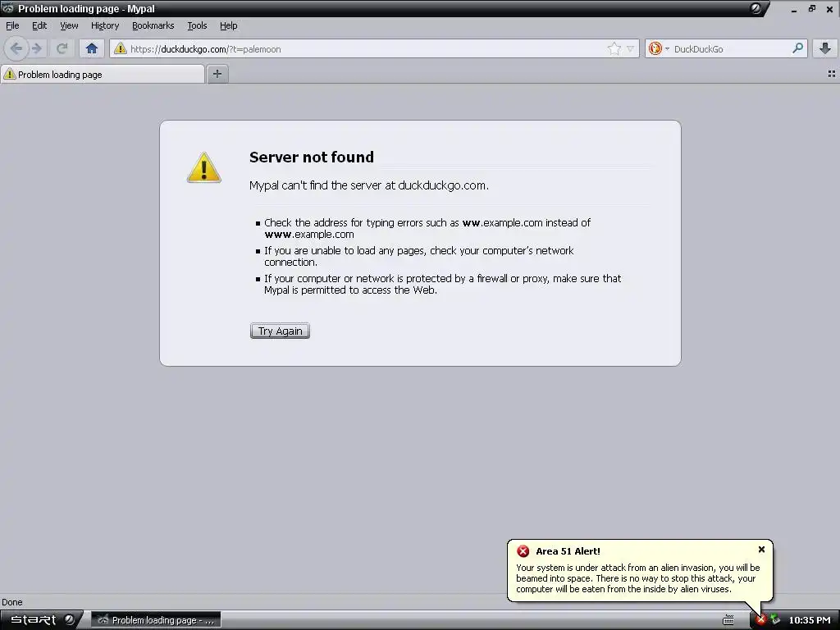840x630 pixels.
Task: Open a new tab with plus button
Action: 217,74
